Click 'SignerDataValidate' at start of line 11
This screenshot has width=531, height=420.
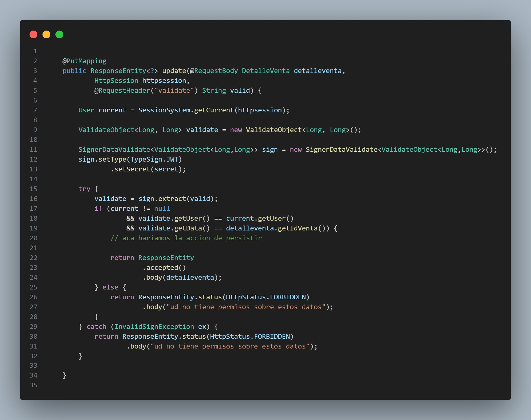pos(114,150)
